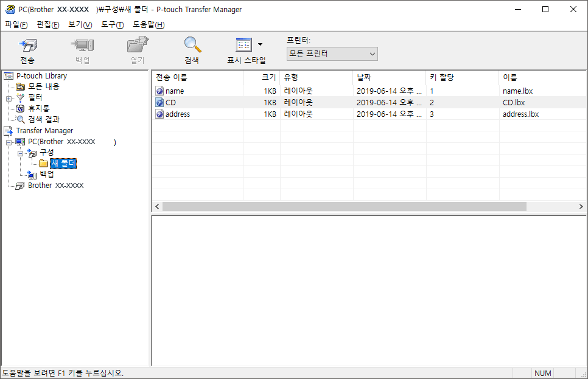Click the 검색 (Search) magnifier icon

click(x=192, y=44)
